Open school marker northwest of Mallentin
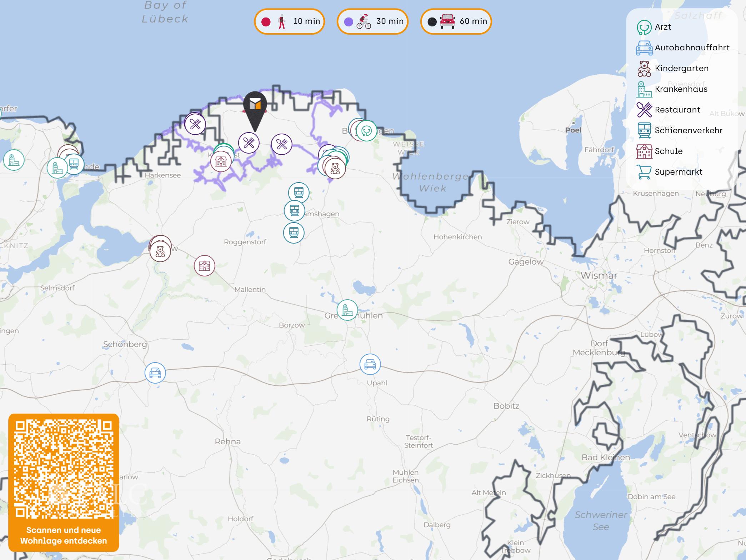 click(205, 266)
